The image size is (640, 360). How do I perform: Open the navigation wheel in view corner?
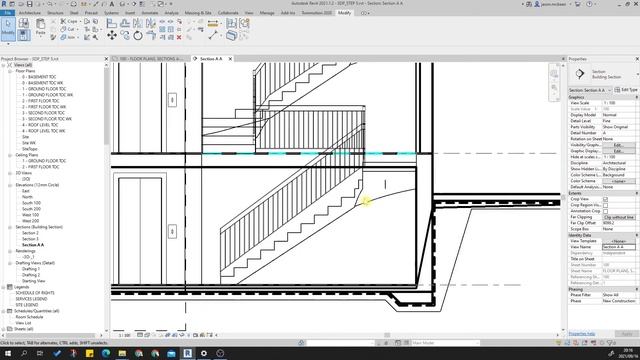coord(553,74)
